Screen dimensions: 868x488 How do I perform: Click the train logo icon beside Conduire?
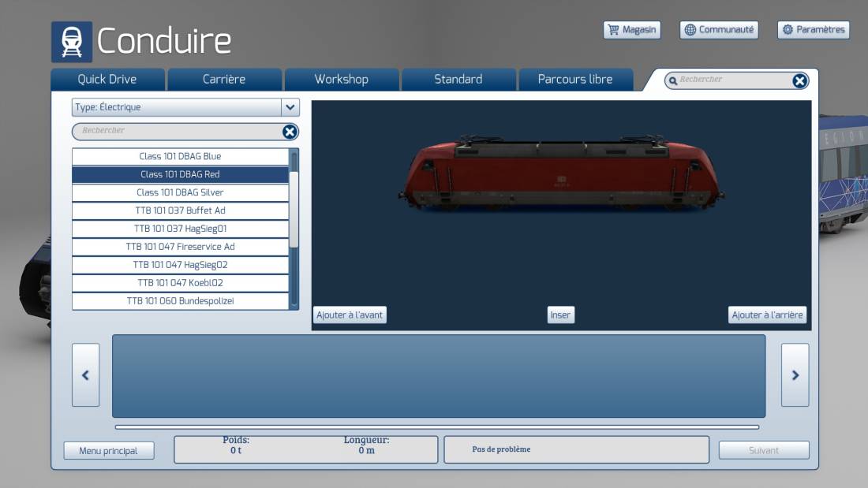pos(71,42)
